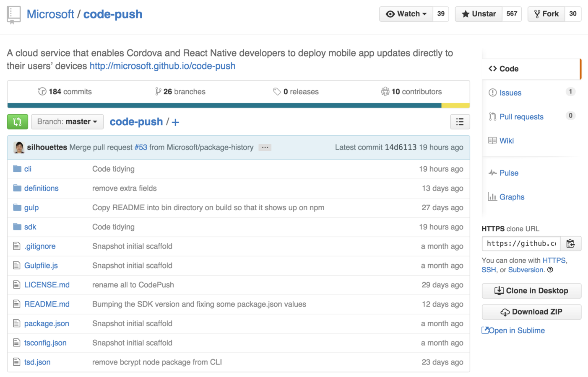Open latest commit 14d6113
This screenshot has height=377, width=588.
[401, 147]
